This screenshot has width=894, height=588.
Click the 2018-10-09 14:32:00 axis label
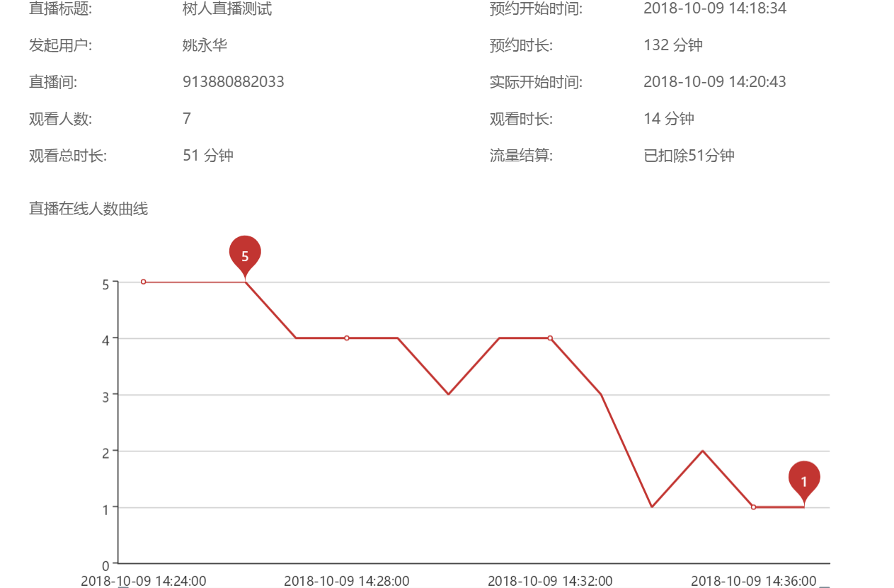(550, 581)
